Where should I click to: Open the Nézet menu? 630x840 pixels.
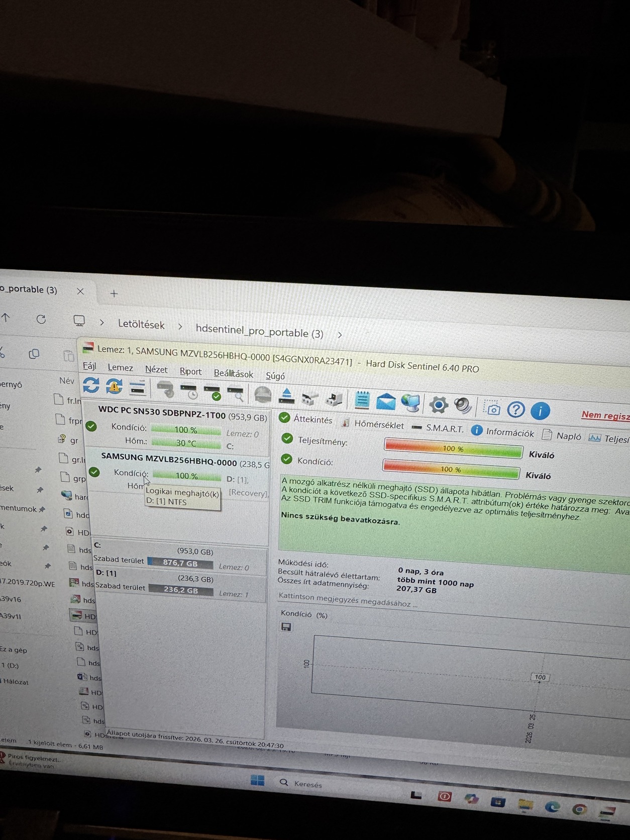point(156,369)
